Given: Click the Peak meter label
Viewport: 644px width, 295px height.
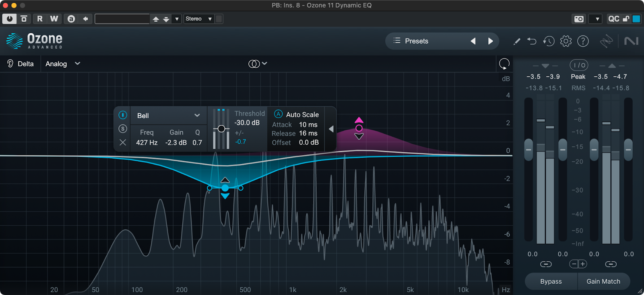Looking at the screenshot, I should click(578, 77).
